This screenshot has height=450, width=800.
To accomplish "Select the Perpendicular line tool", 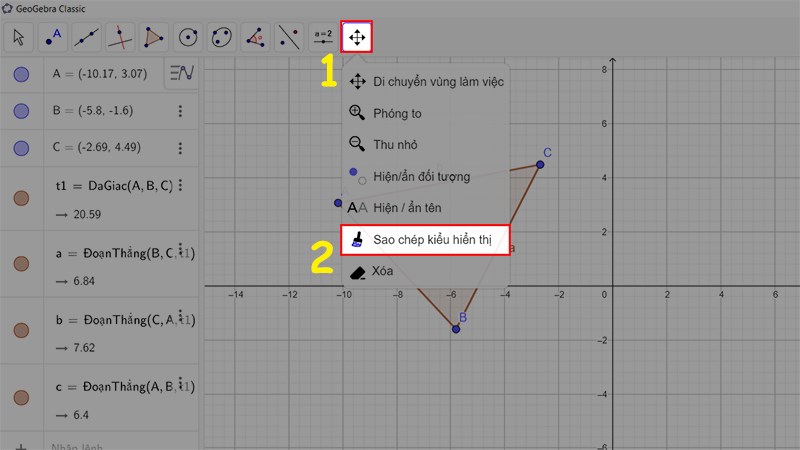I will point(120,37).
